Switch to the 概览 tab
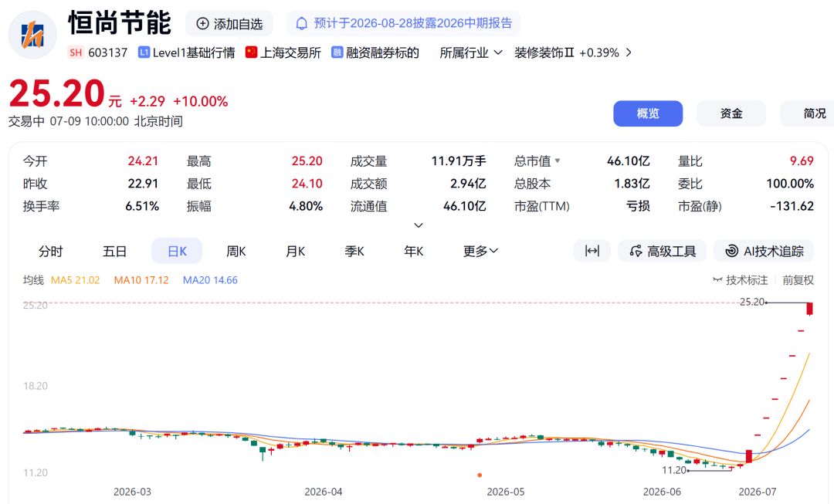834x504 pixels. coord(648,113)
